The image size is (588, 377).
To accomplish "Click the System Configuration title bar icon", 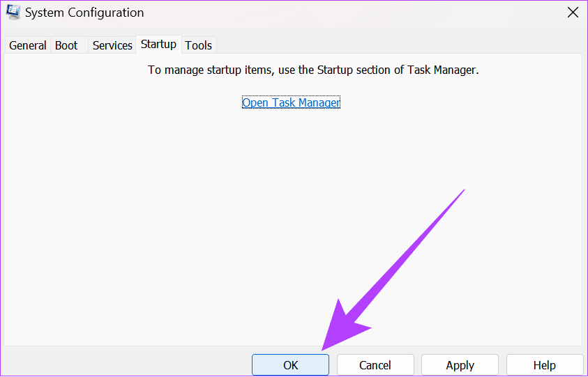I will (12, 13).
